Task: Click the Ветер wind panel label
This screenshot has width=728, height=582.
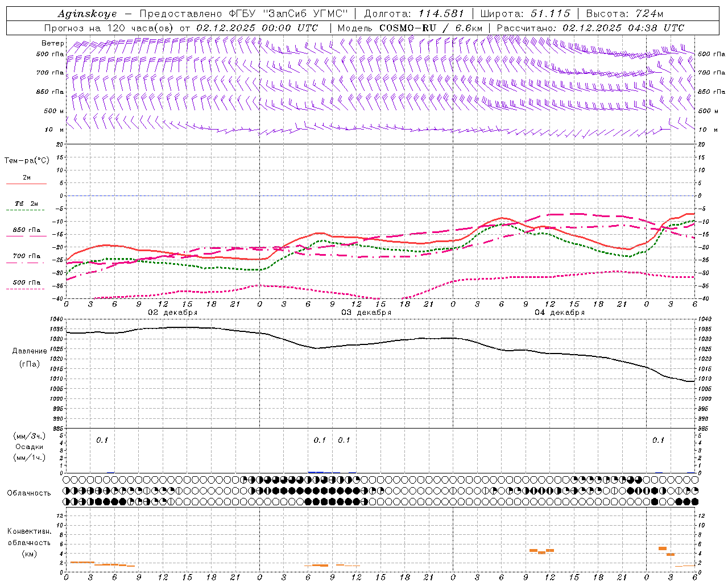Action: 52,43
